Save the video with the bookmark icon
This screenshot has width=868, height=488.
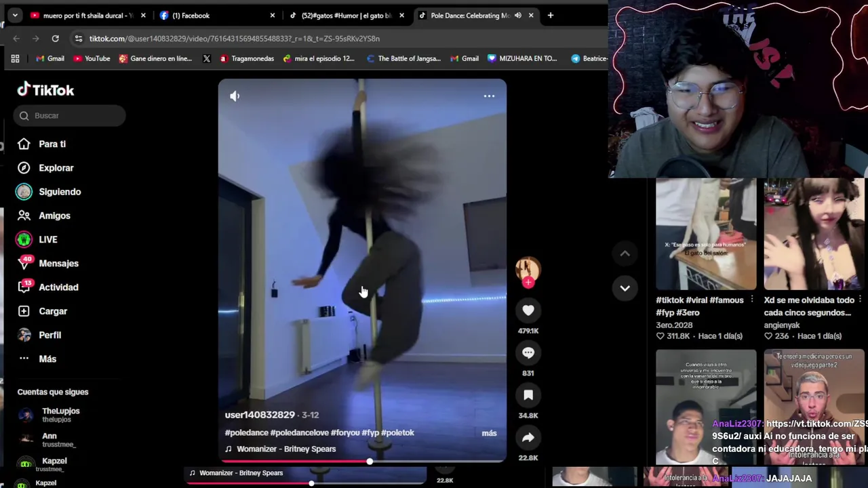pyautogui.click(x=528, y=395)
